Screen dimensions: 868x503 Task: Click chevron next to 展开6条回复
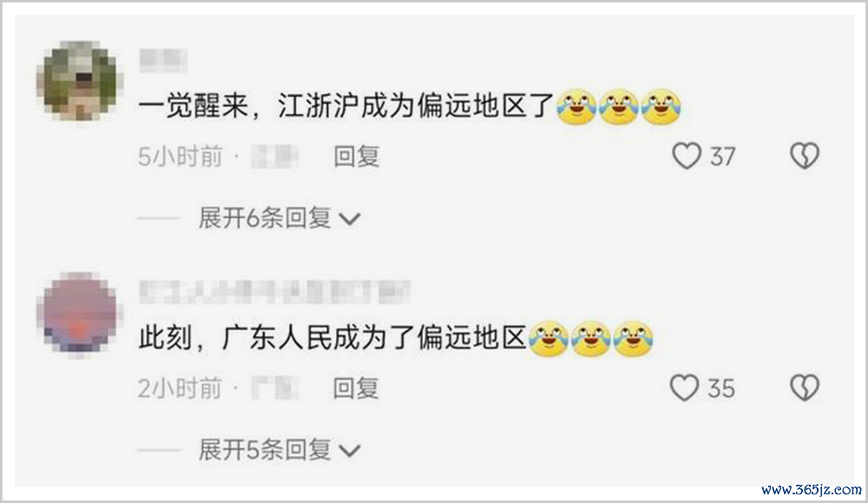pyautogui.click(x=349, y=220)
